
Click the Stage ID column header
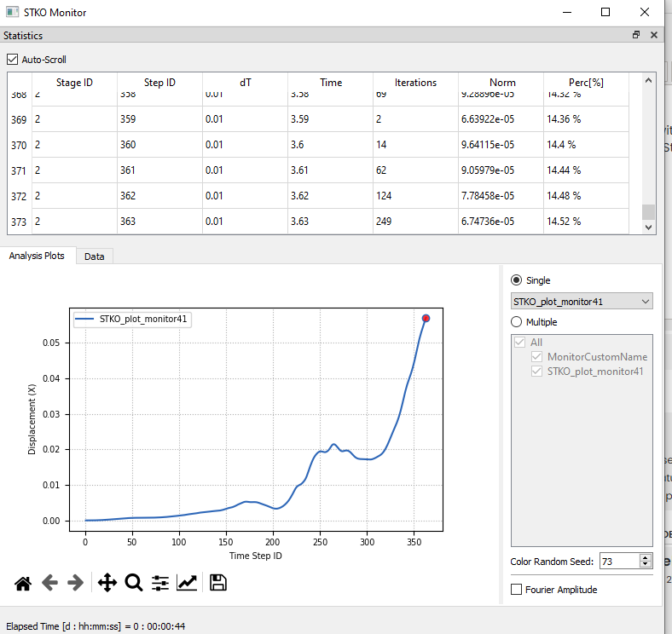coord(74,83)
